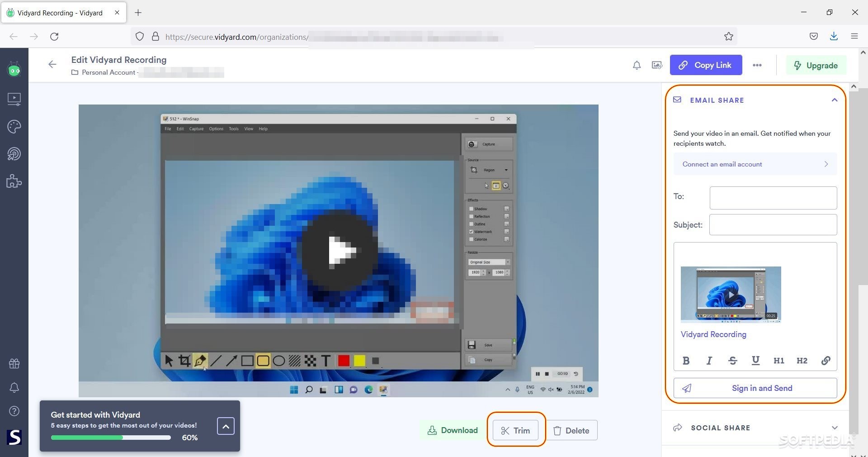Open Connect an email account option
The image size is (868, 457).
(x=755, y=164)
